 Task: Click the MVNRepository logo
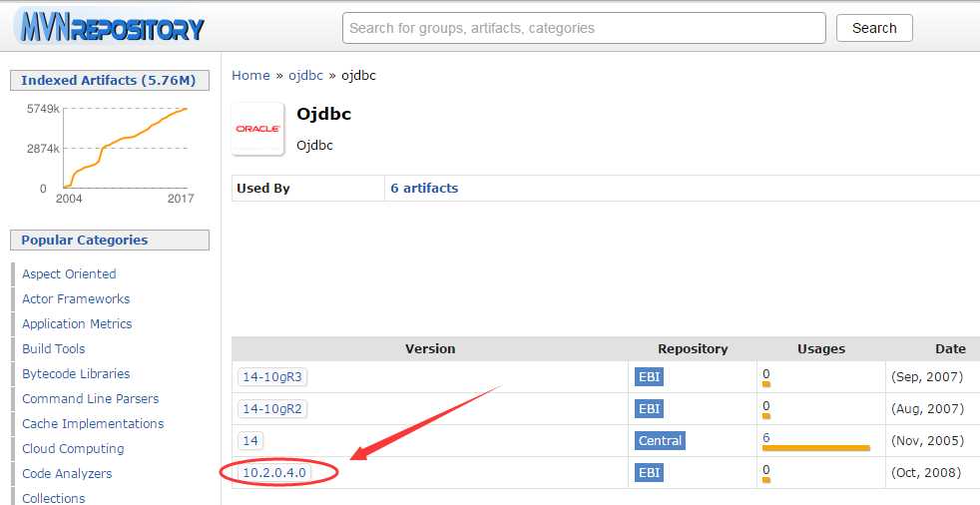111,28
